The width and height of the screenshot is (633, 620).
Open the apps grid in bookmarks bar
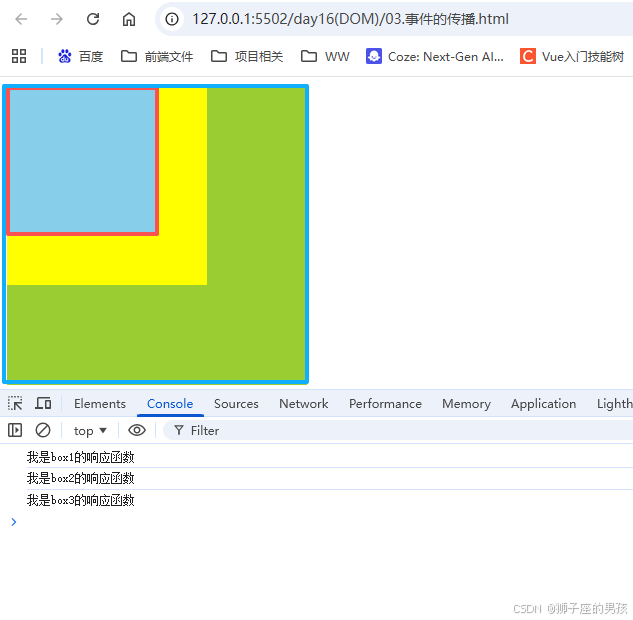tap(19, 56)
